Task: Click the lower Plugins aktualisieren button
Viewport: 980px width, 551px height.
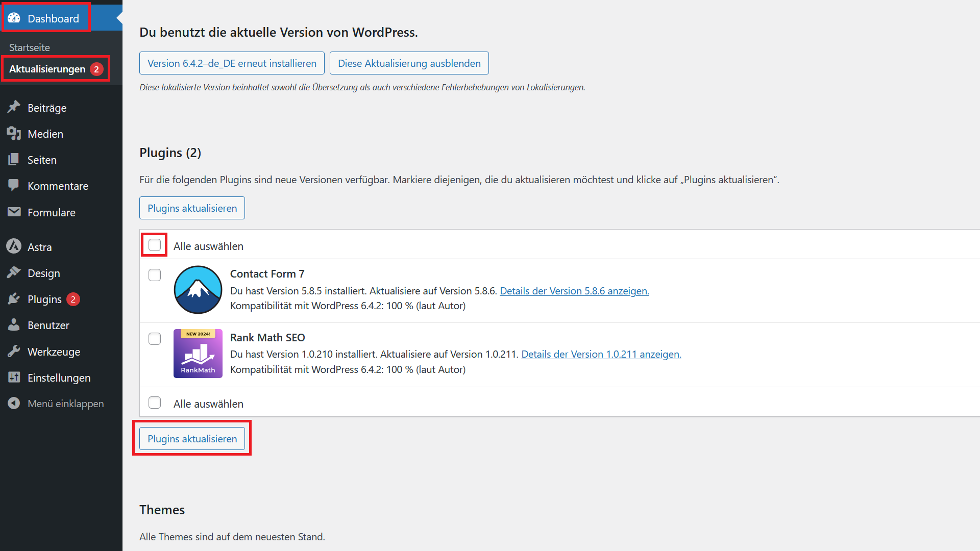Action: click(x=192, y=439)
